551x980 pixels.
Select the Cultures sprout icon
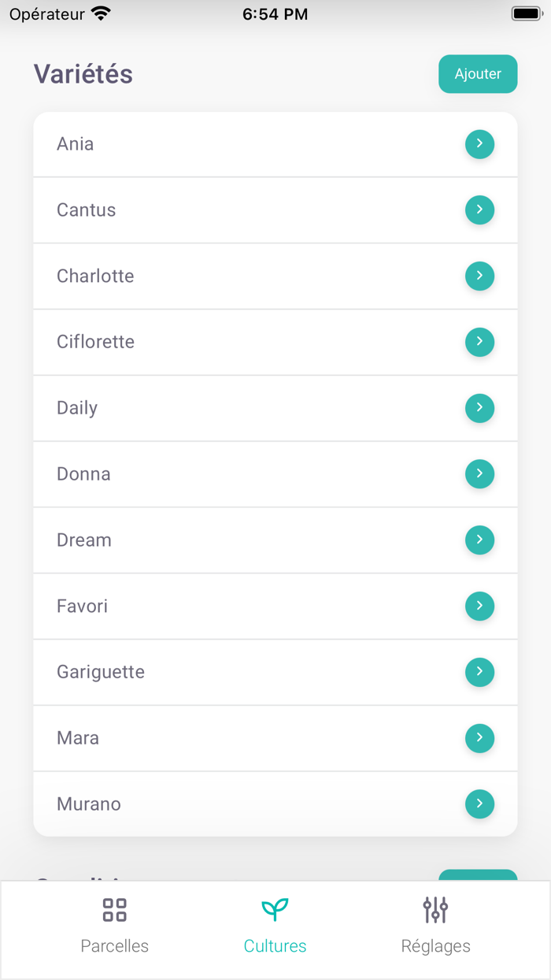coord(275,910)
